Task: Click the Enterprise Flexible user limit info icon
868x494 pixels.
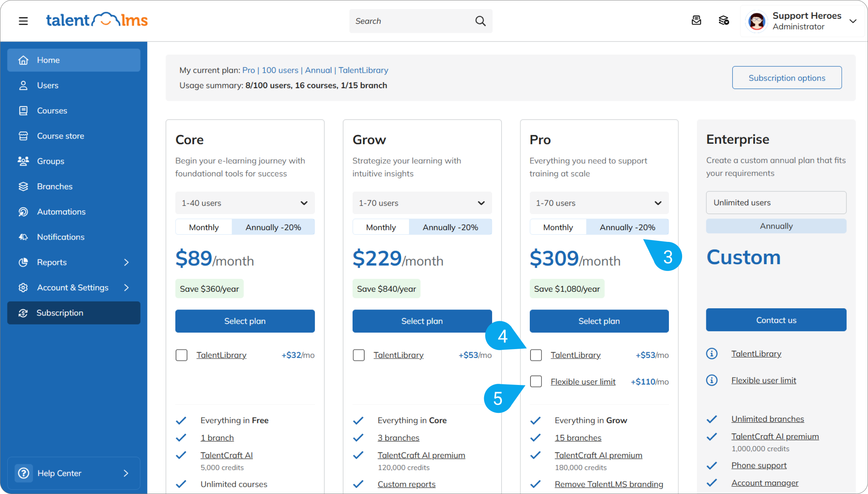Action: (x=712, y=380)
